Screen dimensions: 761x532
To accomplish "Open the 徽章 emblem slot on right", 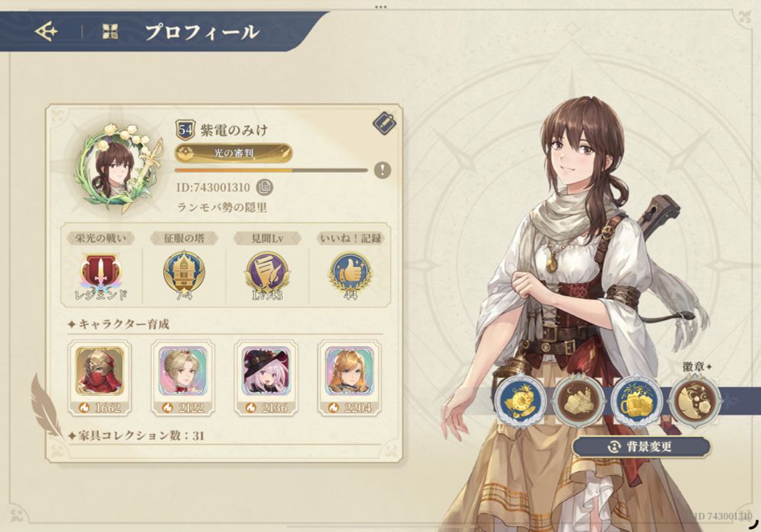I will point(696,401).
